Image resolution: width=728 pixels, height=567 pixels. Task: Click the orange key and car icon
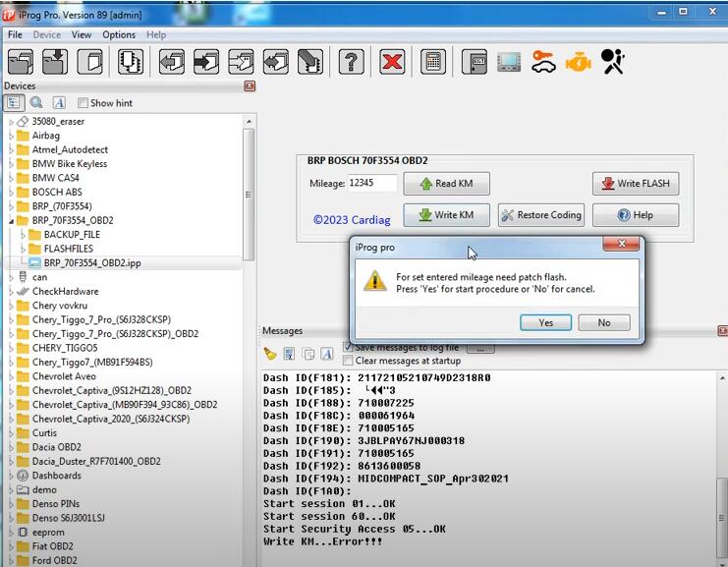point(543,61)
